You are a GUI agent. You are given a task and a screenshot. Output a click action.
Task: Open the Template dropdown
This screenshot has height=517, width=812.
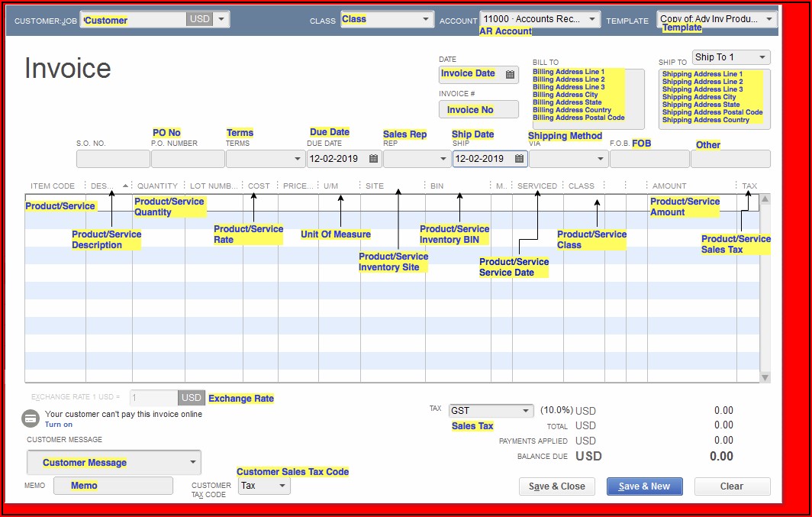tap(768, 19)
